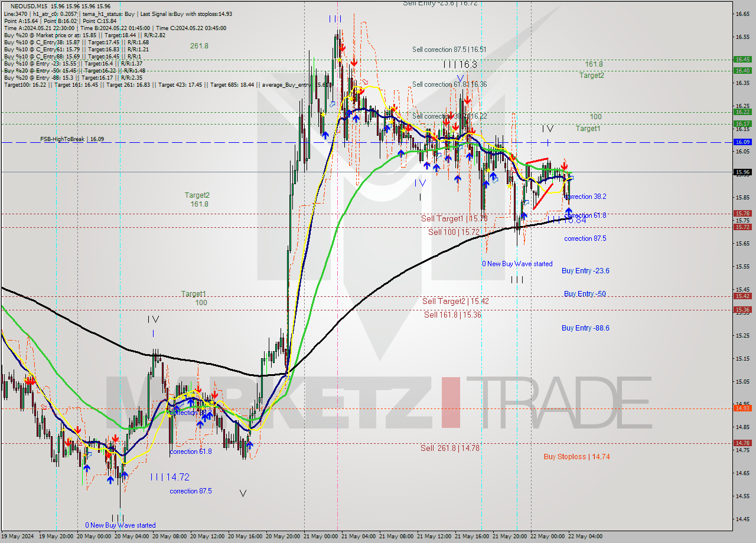Click the green 16.17 price axis tag
The width and height of the screenshot is (756, 543).
point(742,123)
